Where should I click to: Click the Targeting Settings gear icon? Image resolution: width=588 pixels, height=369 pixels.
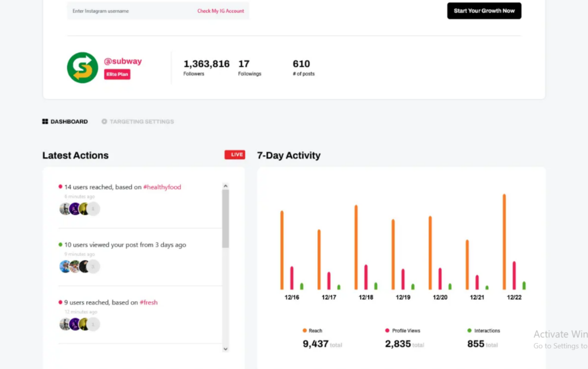pos(105,122)
